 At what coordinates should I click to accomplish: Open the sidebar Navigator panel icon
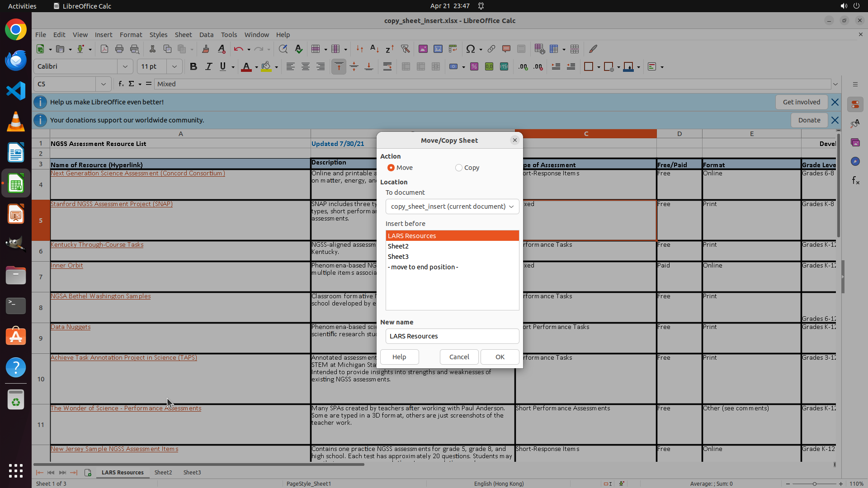[x=855, y=161]
